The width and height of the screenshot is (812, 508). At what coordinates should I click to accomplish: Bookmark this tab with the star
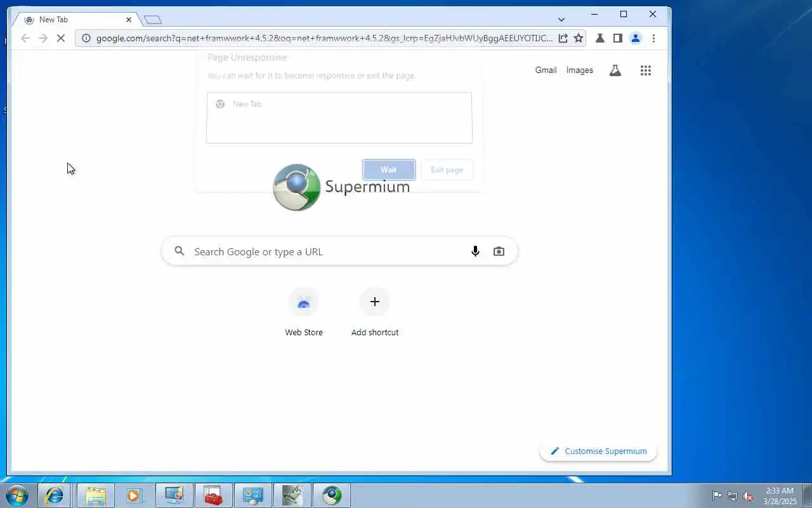[579, 38]
